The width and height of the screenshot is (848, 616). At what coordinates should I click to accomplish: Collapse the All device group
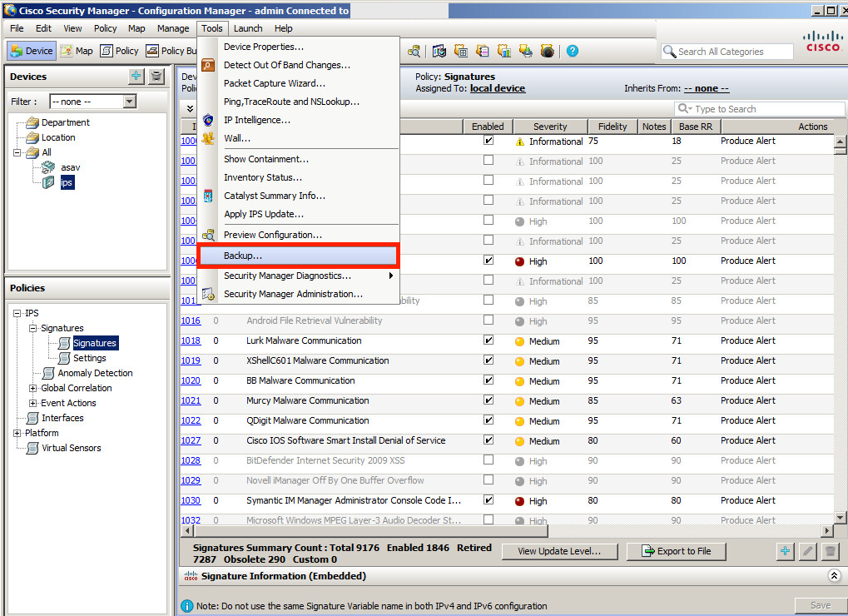[x=17, y=152]
